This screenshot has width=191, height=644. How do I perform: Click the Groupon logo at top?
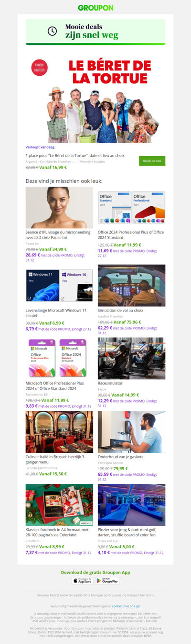click(x=95, y=8)
